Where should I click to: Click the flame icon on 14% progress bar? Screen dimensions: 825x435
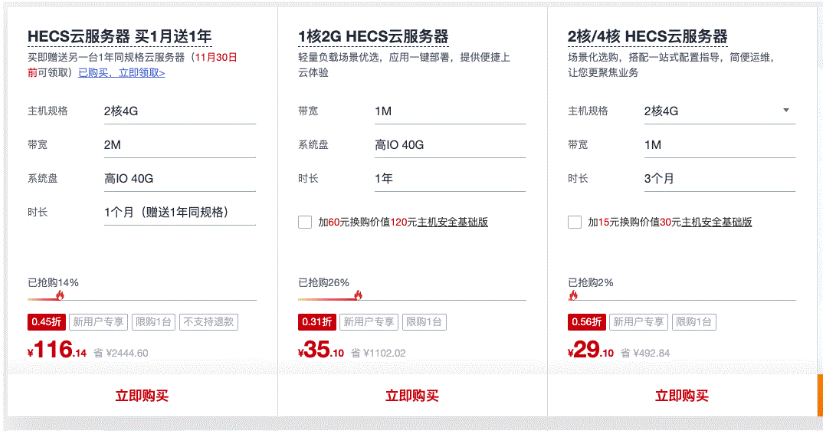[59, 296]
